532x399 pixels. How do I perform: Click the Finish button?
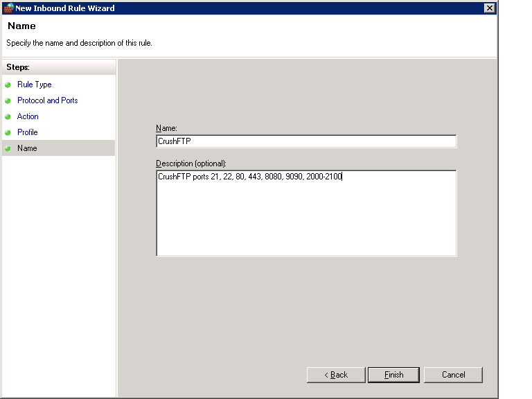tap(393, 375)
